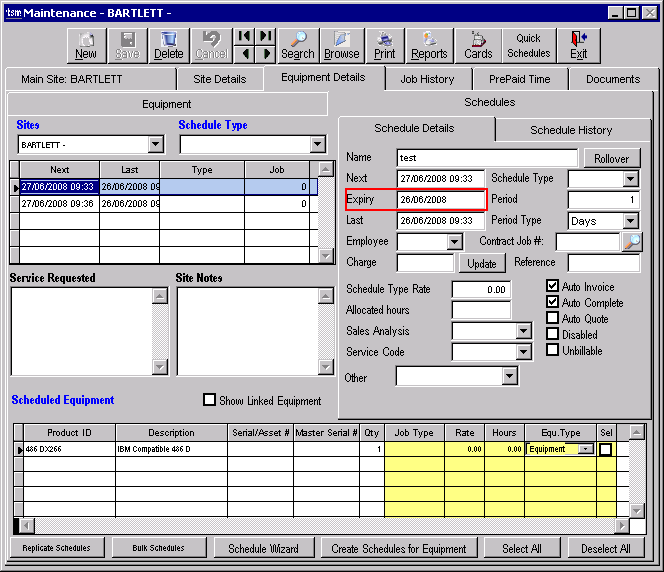Open Reports from the toolbar
This screenshot has height=572, width=664.
click(429, 45)
